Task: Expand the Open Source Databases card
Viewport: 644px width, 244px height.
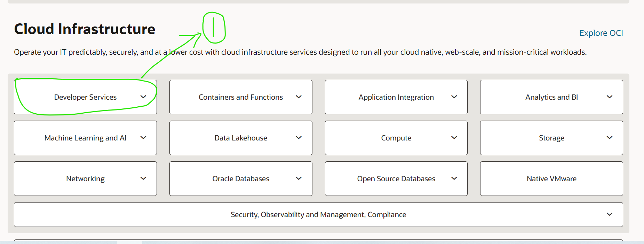Action: (396, 179)
